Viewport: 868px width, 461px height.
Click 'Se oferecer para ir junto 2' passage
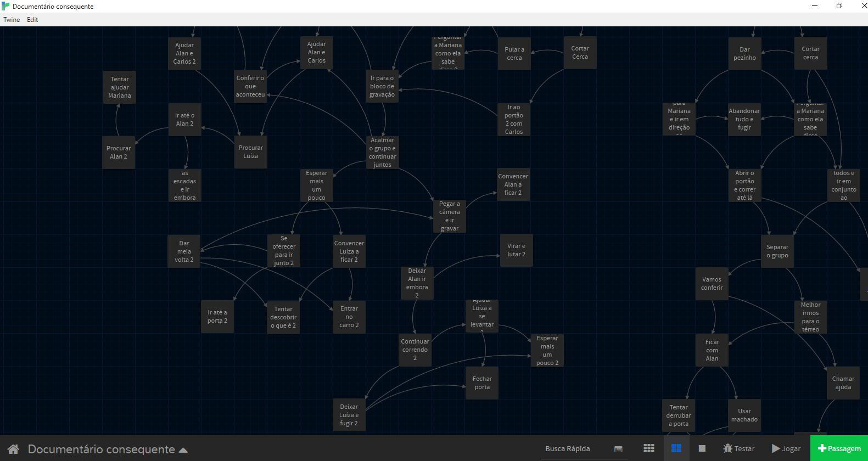coord(284,251)
